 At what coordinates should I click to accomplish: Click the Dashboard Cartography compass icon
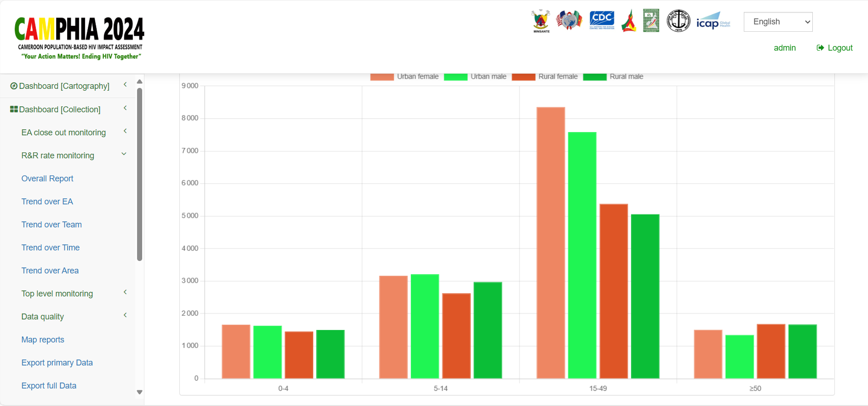click(14, 86)
